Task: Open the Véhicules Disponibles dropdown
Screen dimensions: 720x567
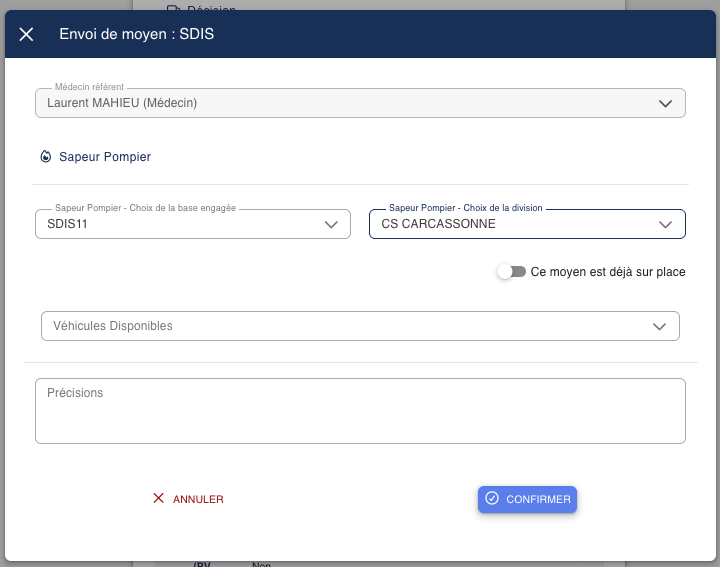Action: click(360, 326)
